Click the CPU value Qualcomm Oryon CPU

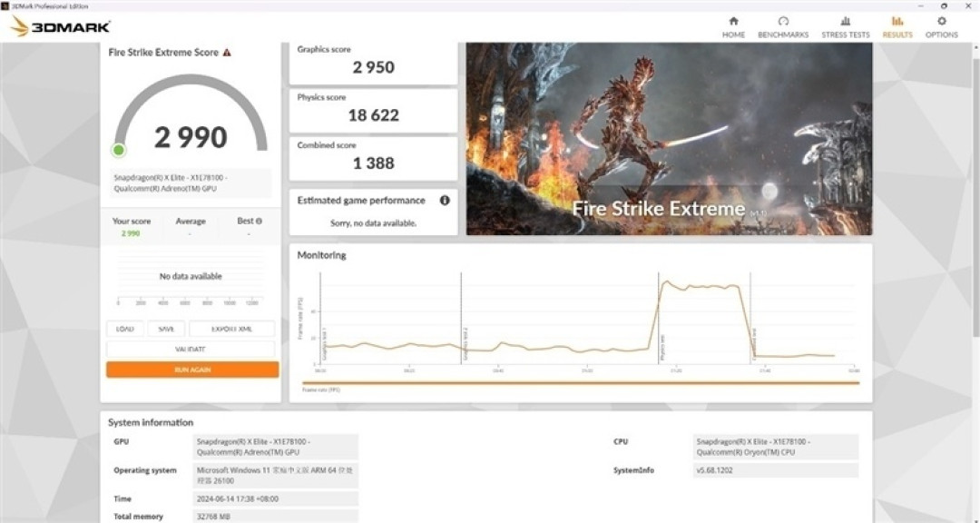click(x=775, y=447)
